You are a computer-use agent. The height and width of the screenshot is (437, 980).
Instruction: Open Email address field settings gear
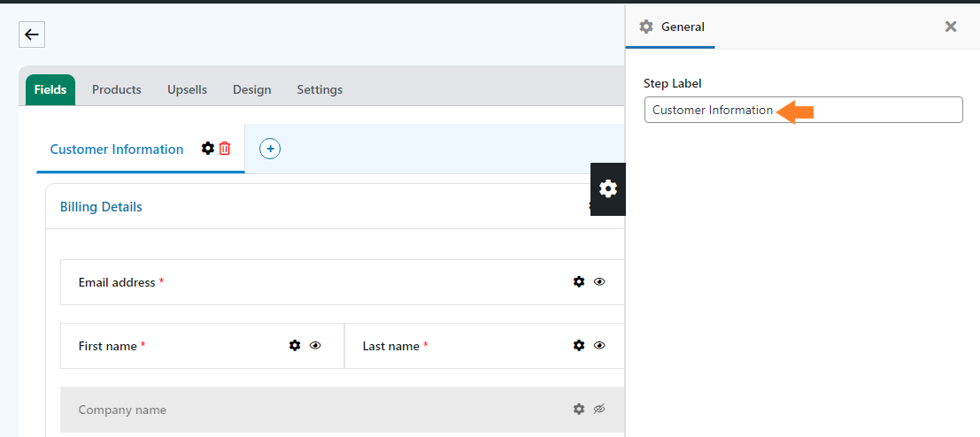click(x=579, y=281)
